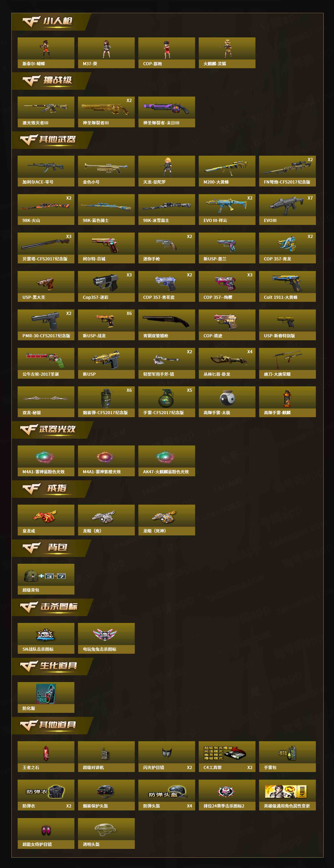Select the 98K-火山 rifle card
Image resolution: width=334 pixels, height=868 pixels.
click(x=46, y=209)
